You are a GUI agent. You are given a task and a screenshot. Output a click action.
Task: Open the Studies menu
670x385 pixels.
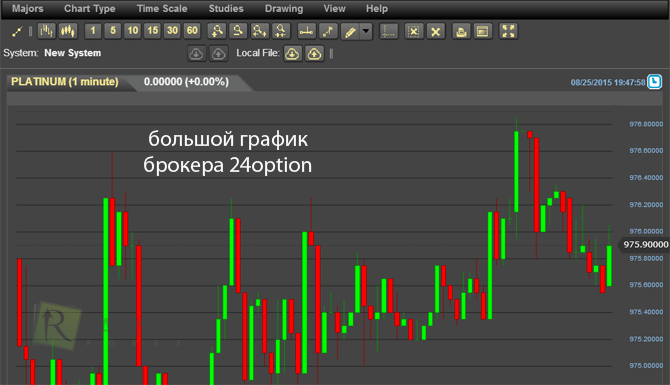[x=226, y=9]
